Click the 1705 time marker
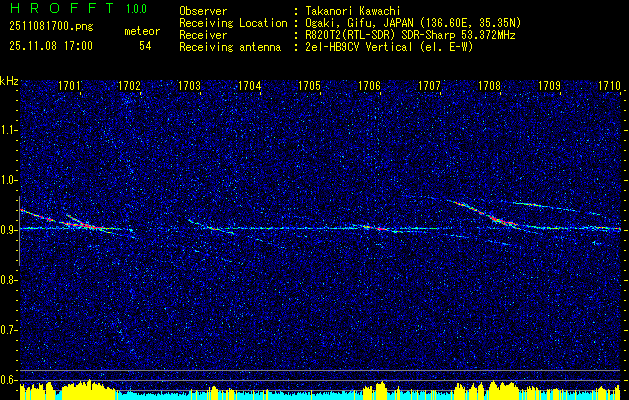 [309, 86]
